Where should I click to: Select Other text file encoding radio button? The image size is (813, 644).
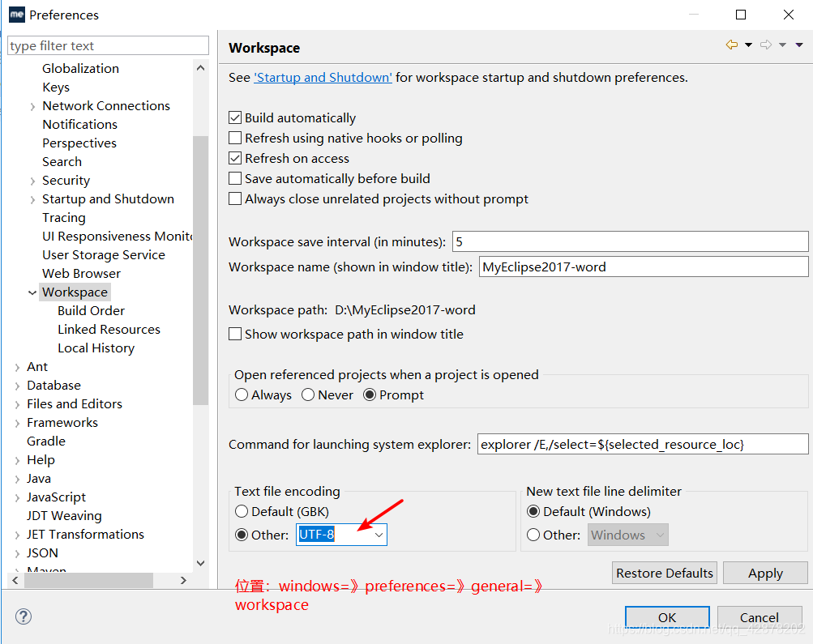(241, 535)
